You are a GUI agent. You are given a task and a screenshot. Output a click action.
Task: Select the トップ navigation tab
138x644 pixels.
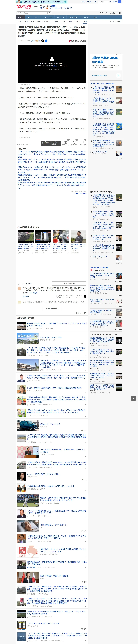point(20,17)
